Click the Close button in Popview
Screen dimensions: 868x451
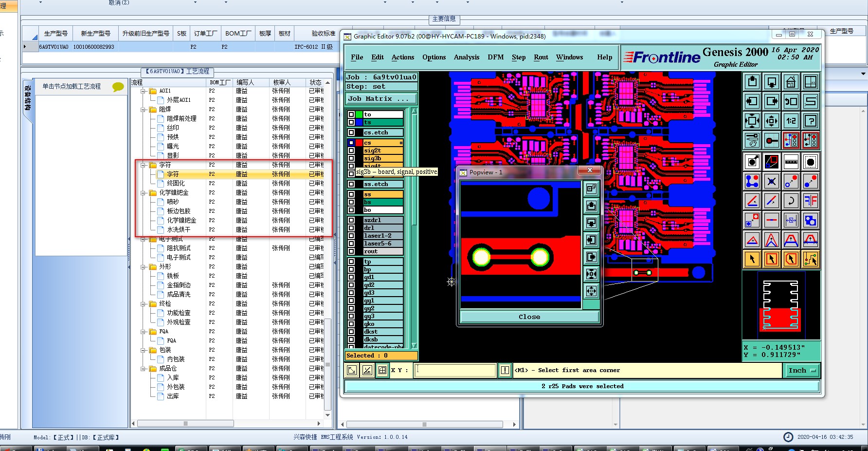pos(529,317)
